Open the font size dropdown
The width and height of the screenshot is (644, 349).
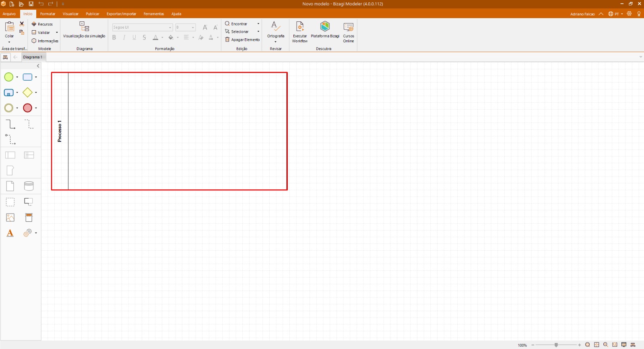point(193,27)
